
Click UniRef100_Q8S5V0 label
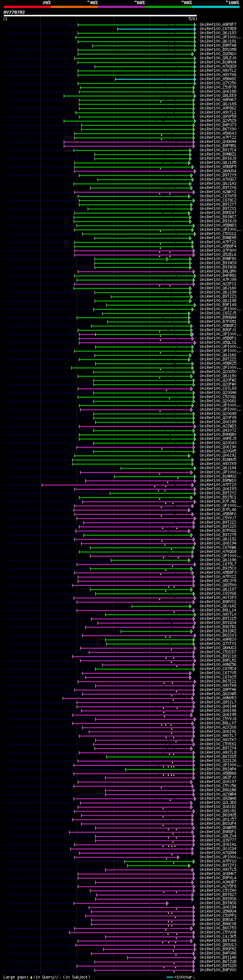tap(218, 586)
